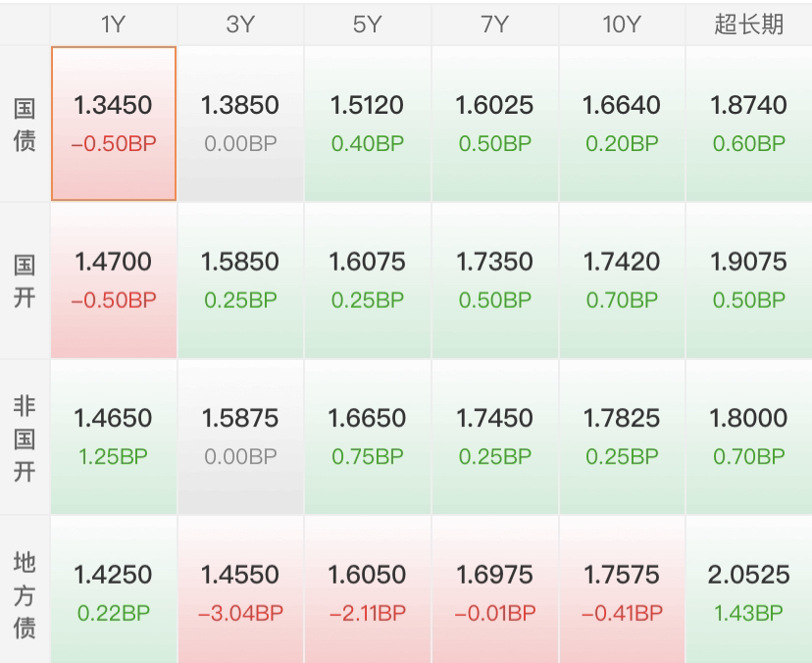Image resolution: width=812 pixels, height=663 pixels.
Task: Open the 国债 10Y cell 1.6640
Action: point(622,124)
